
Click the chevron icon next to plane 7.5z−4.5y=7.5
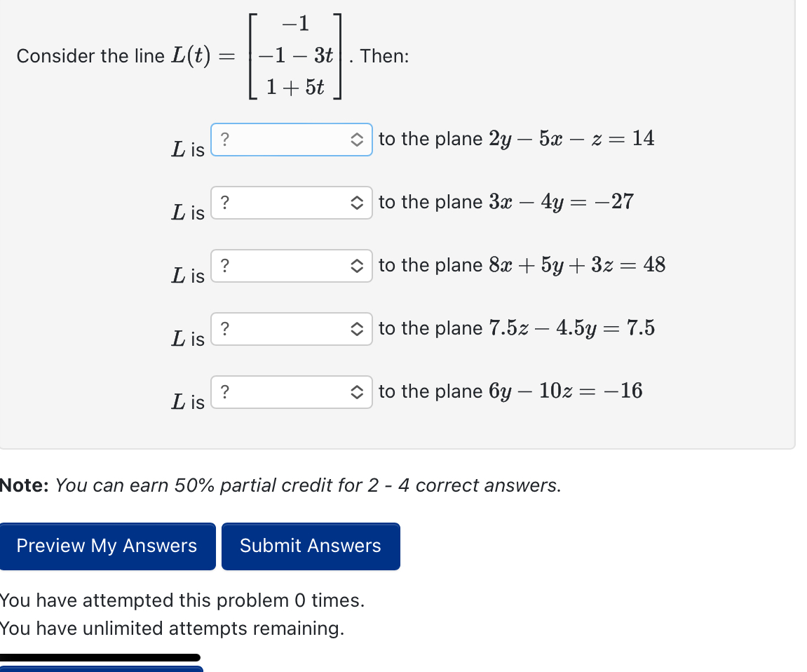click(358, 329)
